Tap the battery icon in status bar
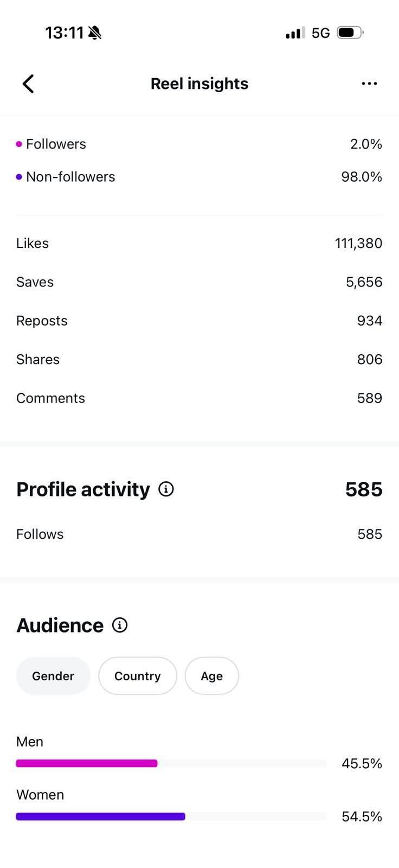This screenshot has height=868, width=399. 350,33
